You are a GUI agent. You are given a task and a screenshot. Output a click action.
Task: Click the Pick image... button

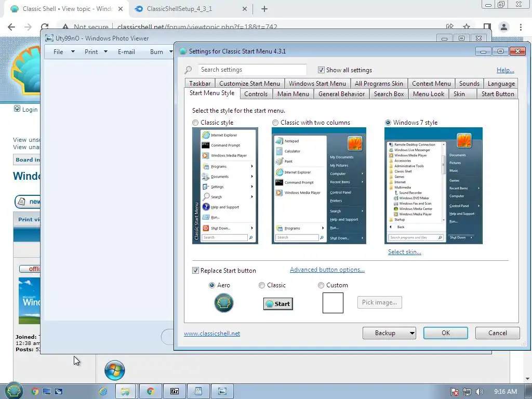click(x=379, y=302)
